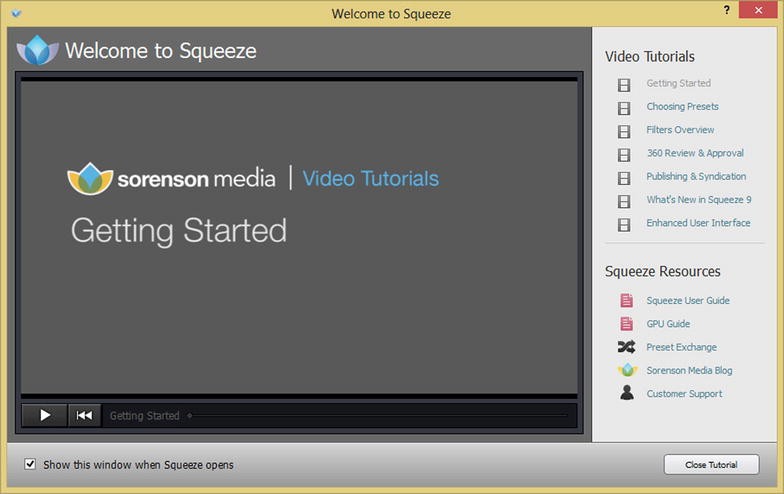Click the document icon beside Squeeze User Guide
The height and width of the screenshot is (494, 784).
click(626, 300)
